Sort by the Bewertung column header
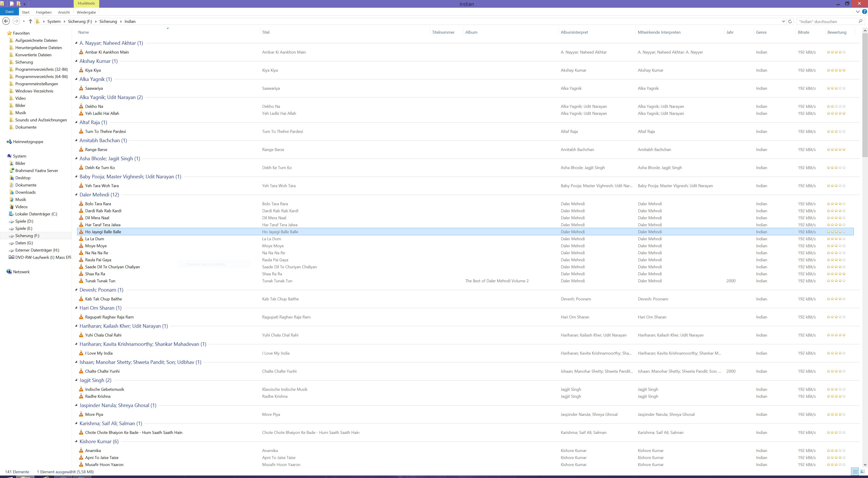This screenshot has height=478, width=868. click(837, 32)
